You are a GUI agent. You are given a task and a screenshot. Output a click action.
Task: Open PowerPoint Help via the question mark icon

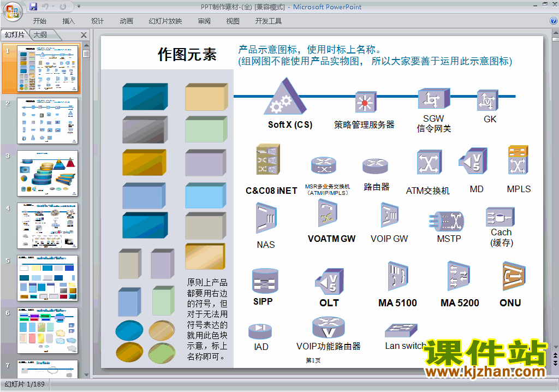coord(554,21)
